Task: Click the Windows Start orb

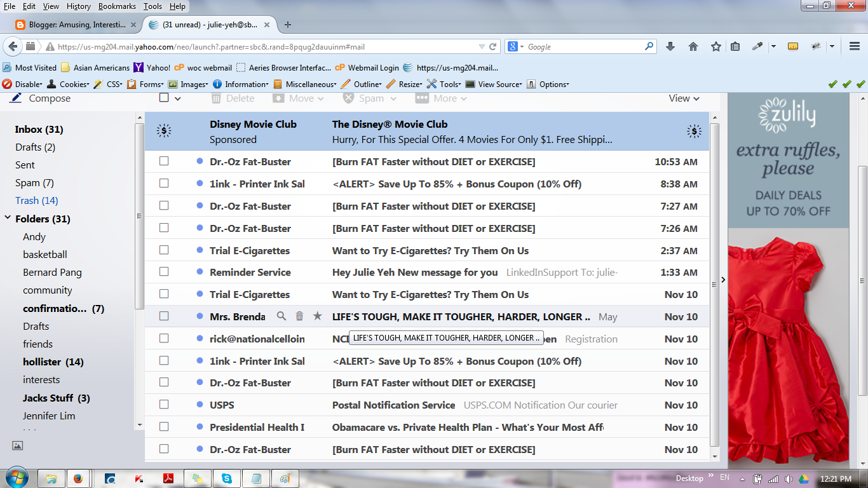Action: [17, 477]
